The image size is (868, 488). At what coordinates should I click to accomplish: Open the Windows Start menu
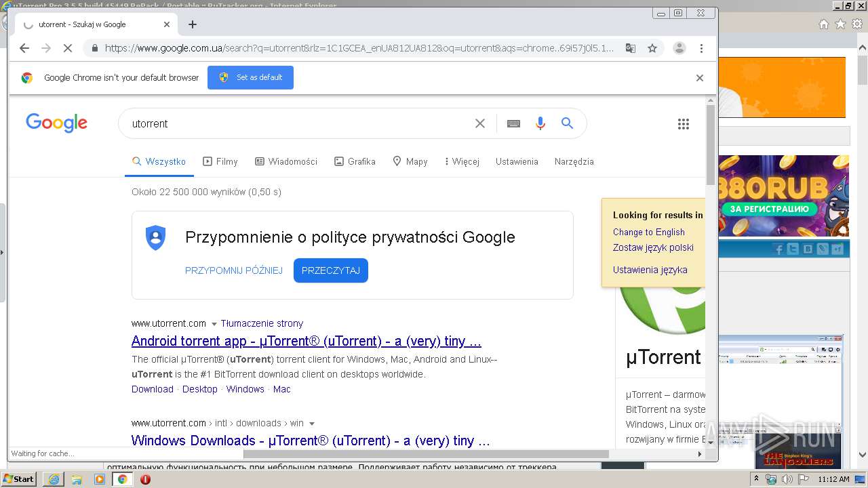tap(19, 479)
